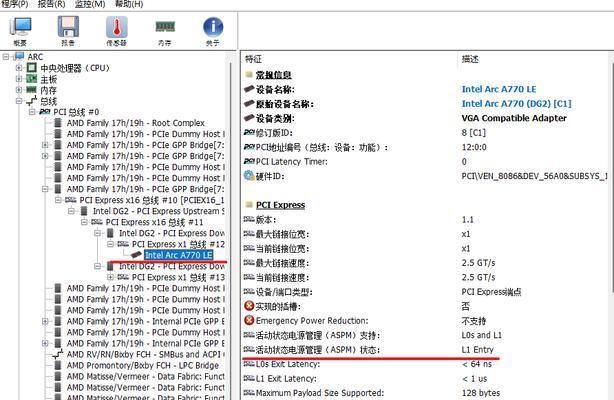
Task: Expand PCI Express x1 总线 #13 node
Action: pos(110,277)
